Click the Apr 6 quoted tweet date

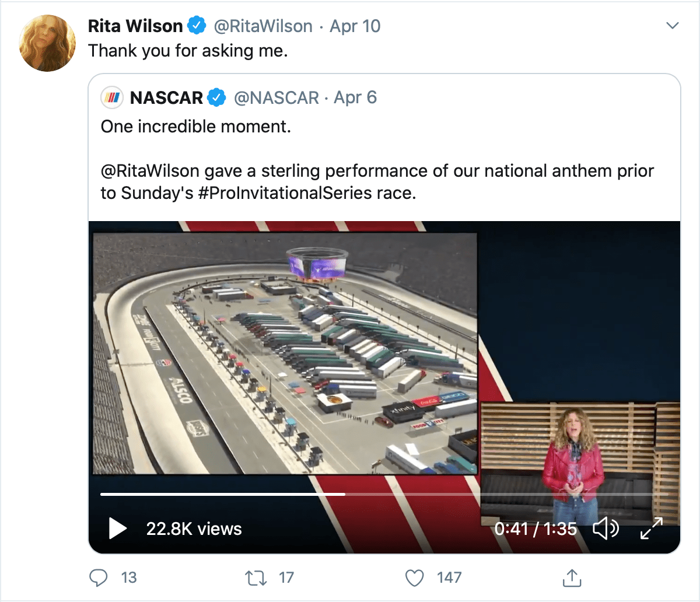(x=355, y=97)
